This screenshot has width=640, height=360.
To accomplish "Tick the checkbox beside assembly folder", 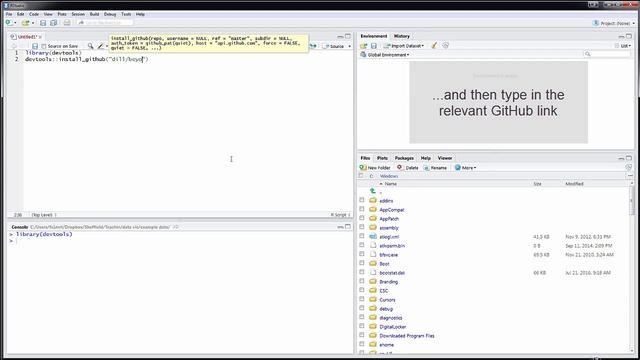I will pyautogui.click(x=362, y=227).
